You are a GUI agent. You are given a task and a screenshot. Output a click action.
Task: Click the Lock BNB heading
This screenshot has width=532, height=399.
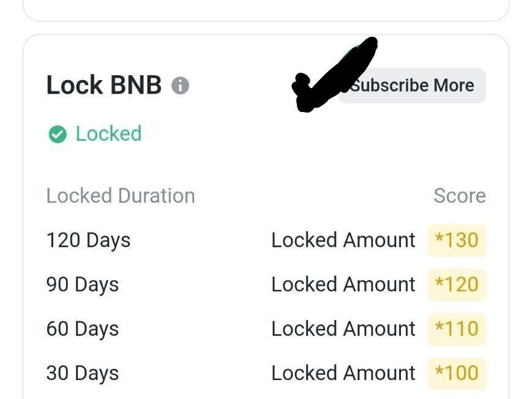click(103, 85)
